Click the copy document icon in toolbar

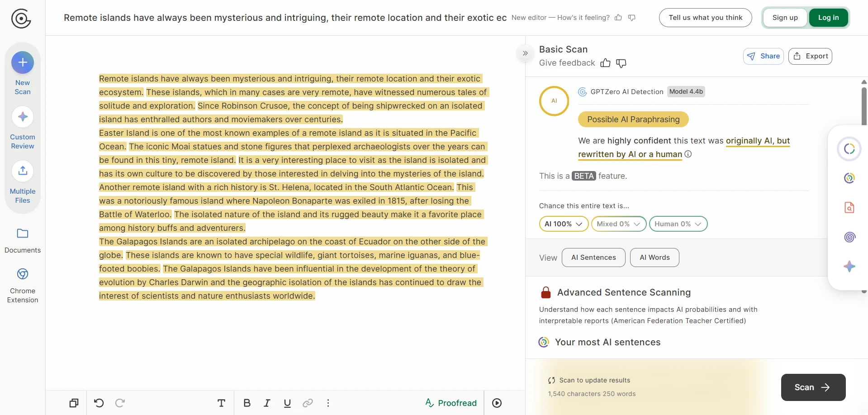74,403
